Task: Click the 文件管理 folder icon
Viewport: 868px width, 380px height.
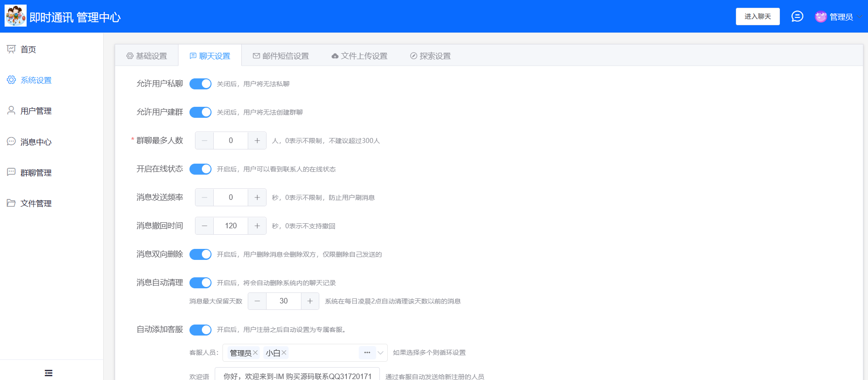Action: (11, 203)
